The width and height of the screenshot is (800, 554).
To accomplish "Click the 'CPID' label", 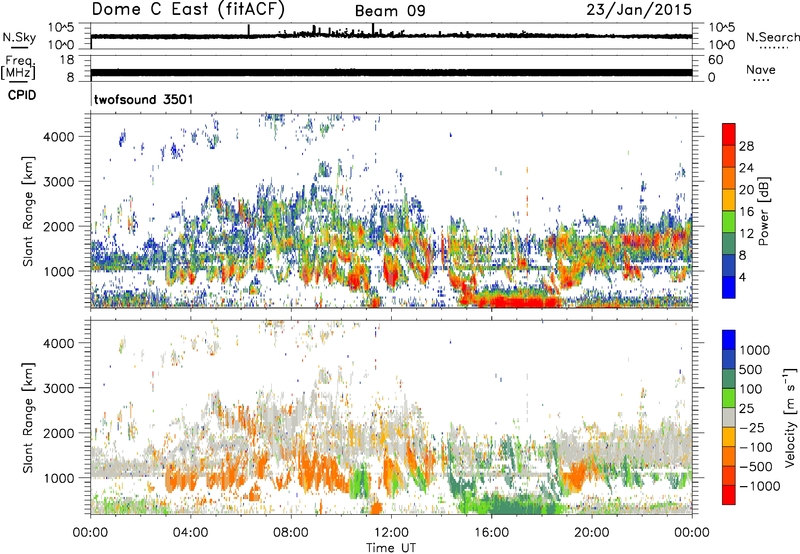I will [22, 95].
